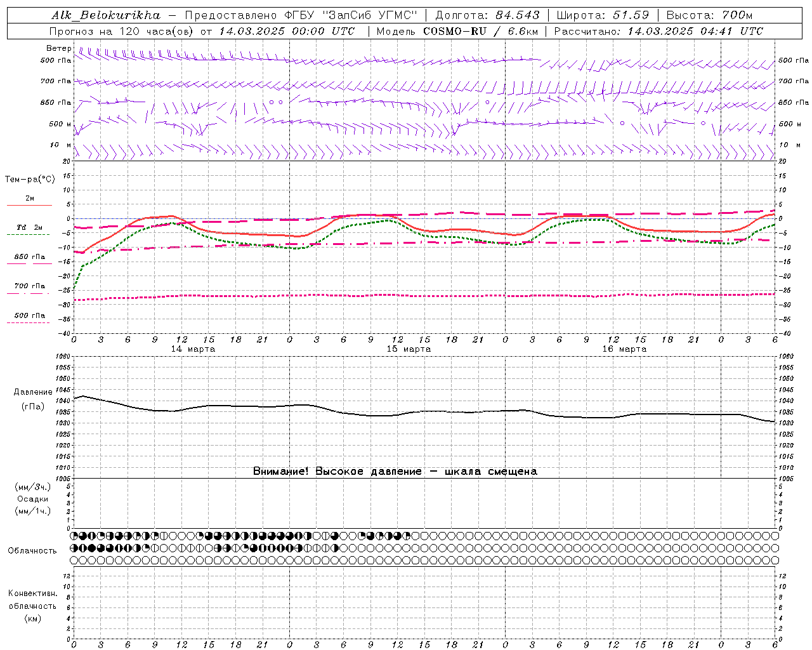Click the Ветер panel label
This screenshot has width=812, height=650.
click(x=59, y=48)
